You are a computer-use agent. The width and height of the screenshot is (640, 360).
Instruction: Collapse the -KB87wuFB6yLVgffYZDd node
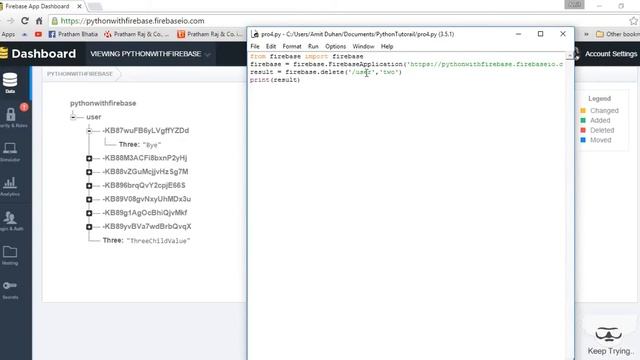point(89,131)
